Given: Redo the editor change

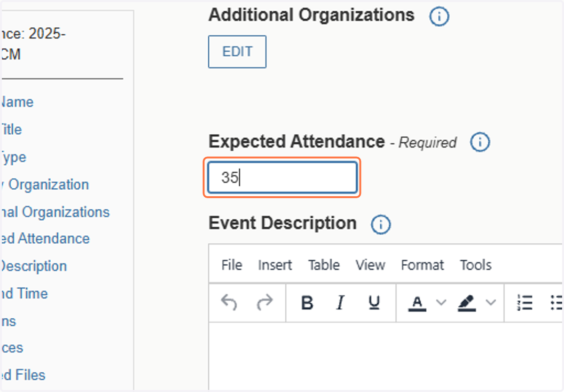Looking at the screenshot, I should [x=265, y=303].
